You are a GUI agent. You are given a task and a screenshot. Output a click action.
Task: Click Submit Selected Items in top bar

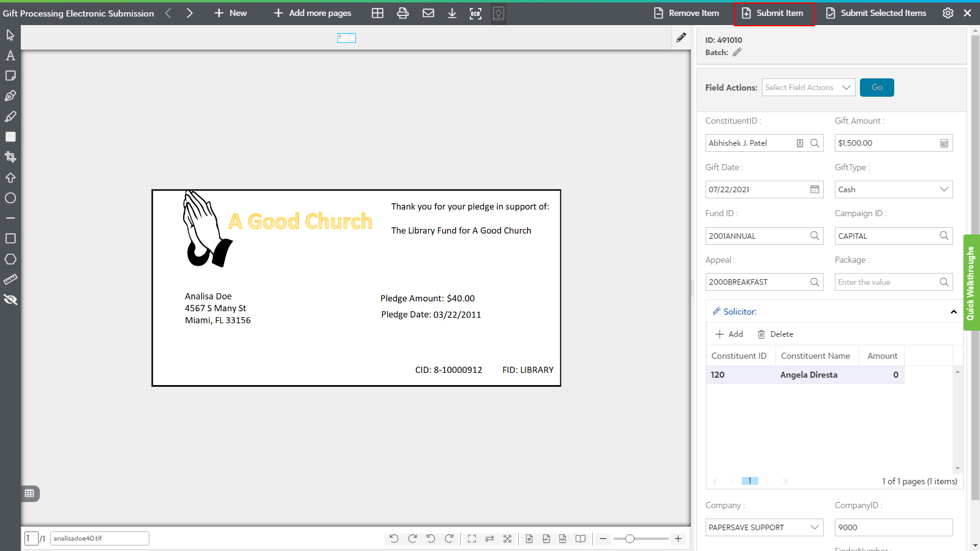pos(876,13)
